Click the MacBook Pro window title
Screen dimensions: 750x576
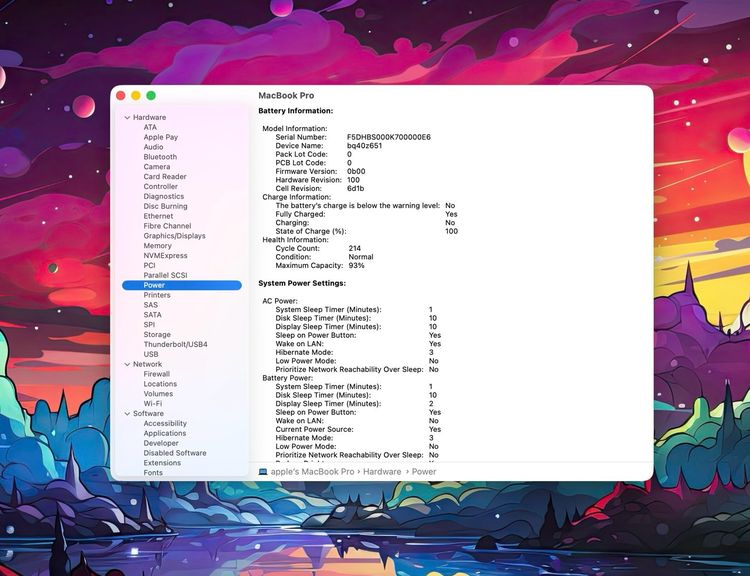286,96
